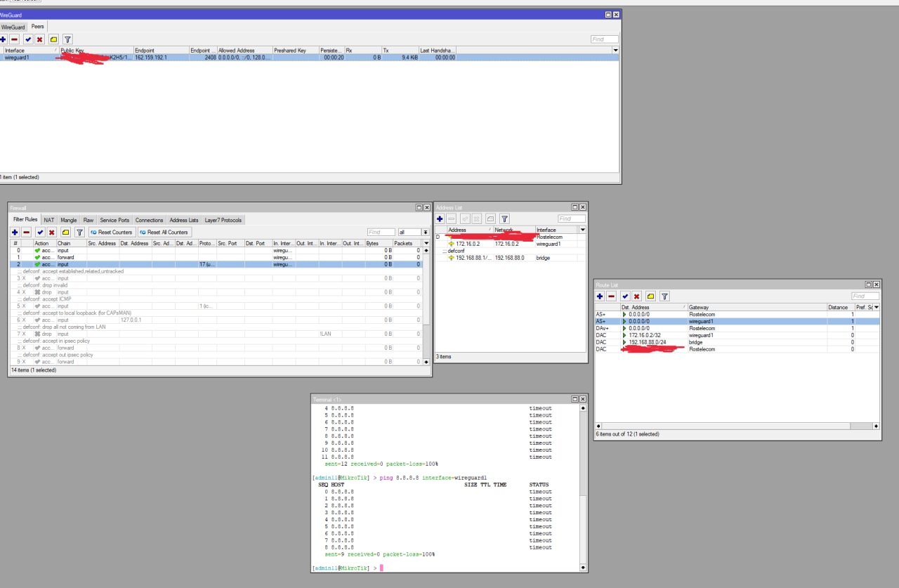Click Find field in Route List window
Image resolution: width=899 pixels, height=588 pixels.
point(865,296)
